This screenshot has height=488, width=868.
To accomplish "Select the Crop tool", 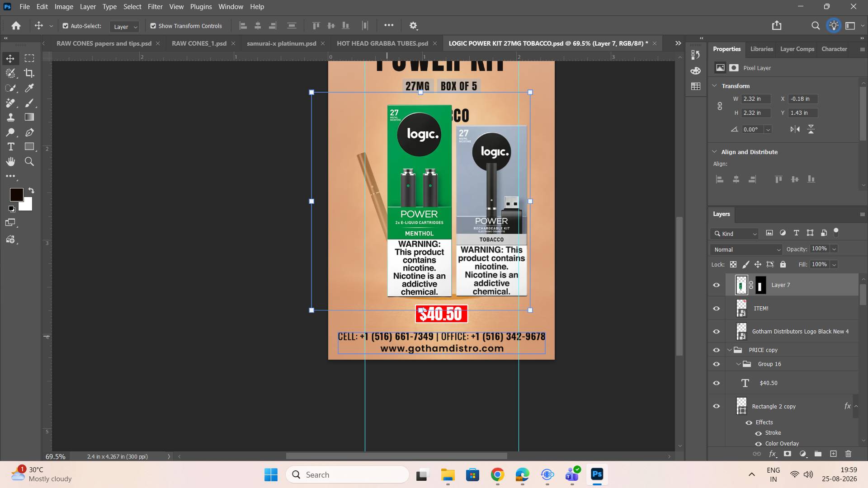I will pos(29,73).
